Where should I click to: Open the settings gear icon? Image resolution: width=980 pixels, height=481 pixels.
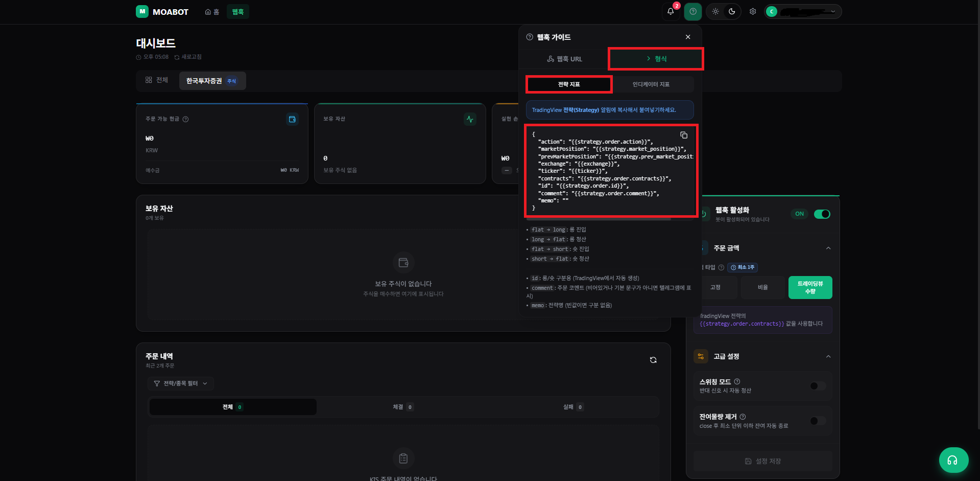click(753, 11)
